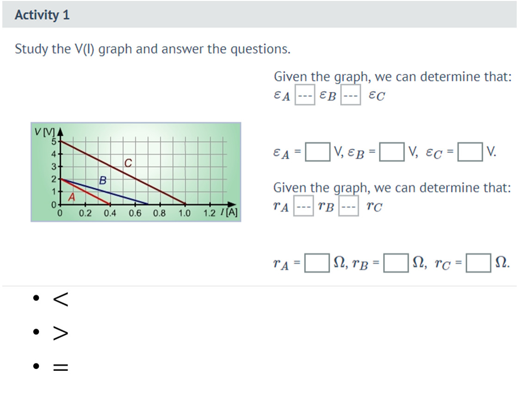Click the rA resistance input box
The height and width of the screenshot is (400, 532).
pyautogui.click(x=317, y=263)
